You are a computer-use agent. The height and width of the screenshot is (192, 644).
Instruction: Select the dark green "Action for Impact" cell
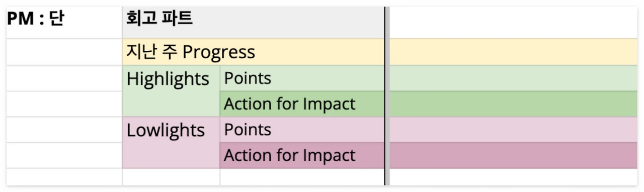click(x=301, y=104)
